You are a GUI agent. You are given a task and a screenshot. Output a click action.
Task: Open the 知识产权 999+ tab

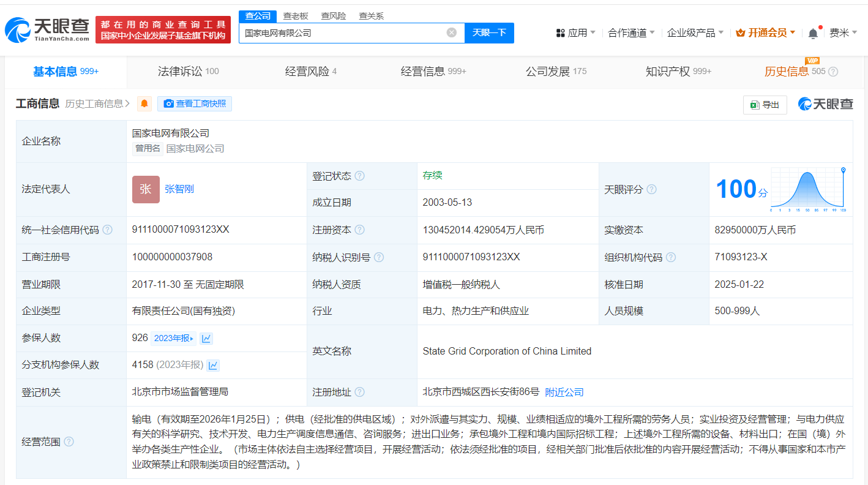(678, 72)
